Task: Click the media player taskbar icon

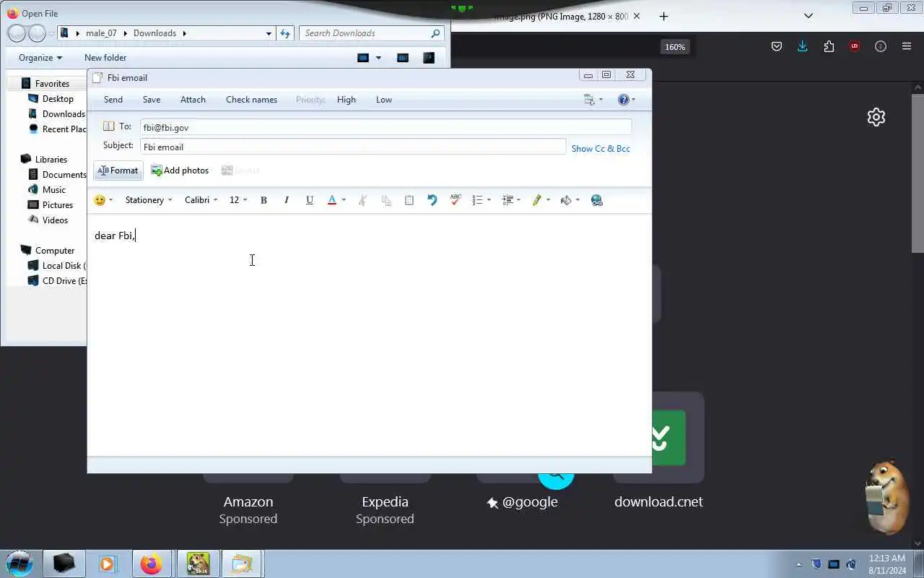Action: coord(108,564)
